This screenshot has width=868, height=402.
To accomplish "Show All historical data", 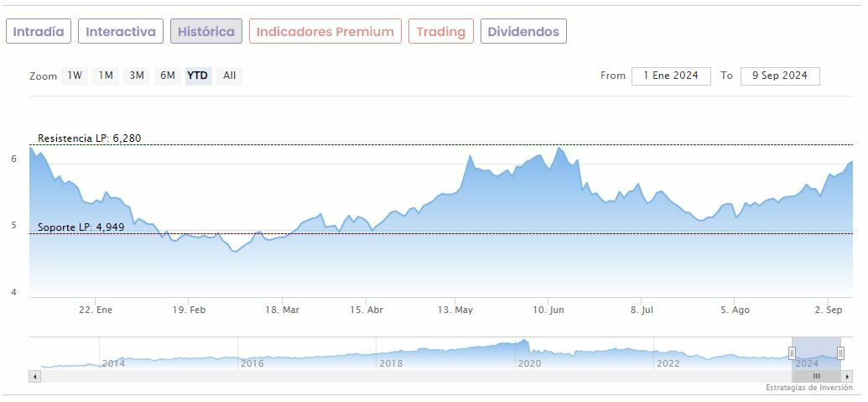I will (x=230, y=76).
